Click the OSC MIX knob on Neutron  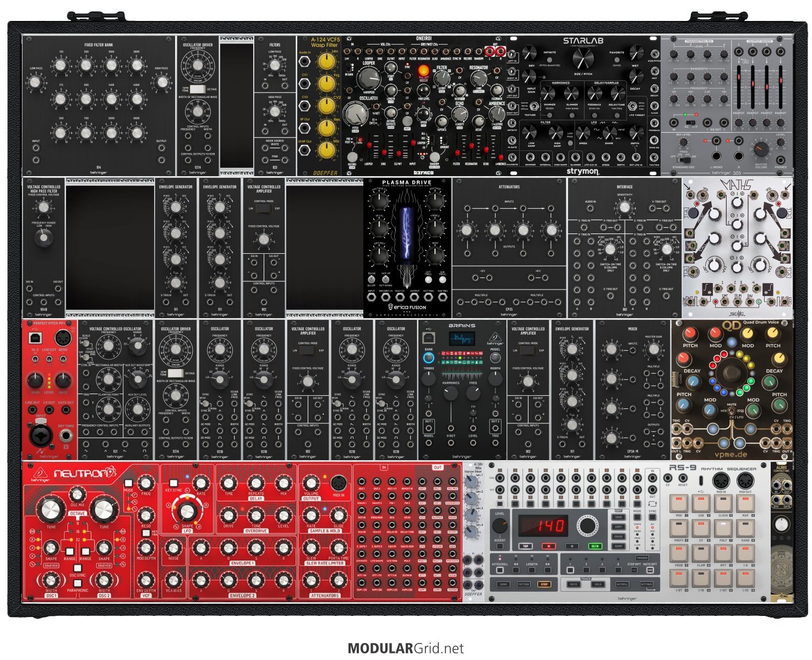[x=76, y=494]
